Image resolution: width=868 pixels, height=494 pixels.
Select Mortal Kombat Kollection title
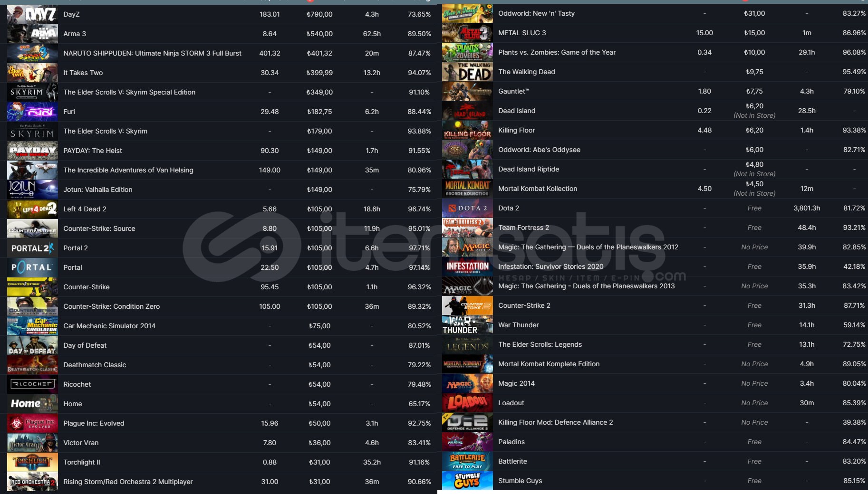[x=538, y=189]
